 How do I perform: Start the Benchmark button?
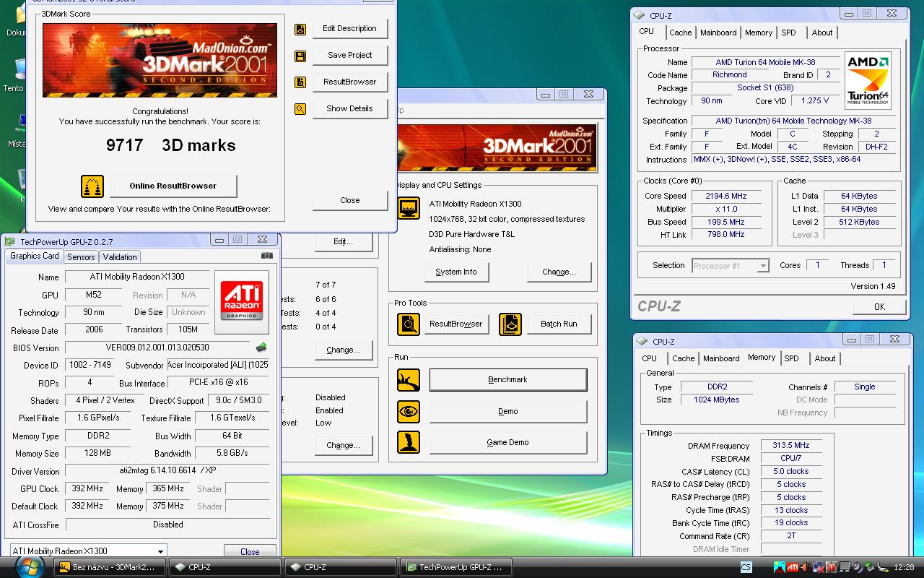pos(508,380)
